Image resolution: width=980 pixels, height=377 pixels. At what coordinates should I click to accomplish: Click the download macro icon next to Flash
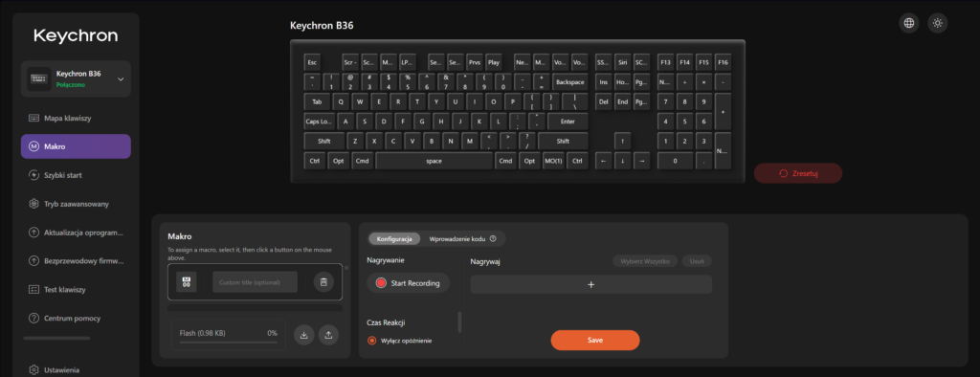coord(303,335)
